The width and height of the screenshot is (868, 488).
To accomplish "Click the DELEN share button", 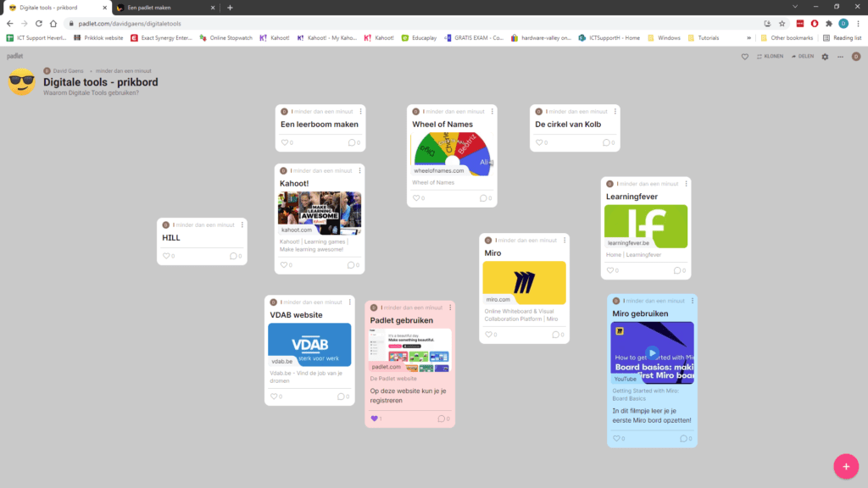I will pos(803,57).
